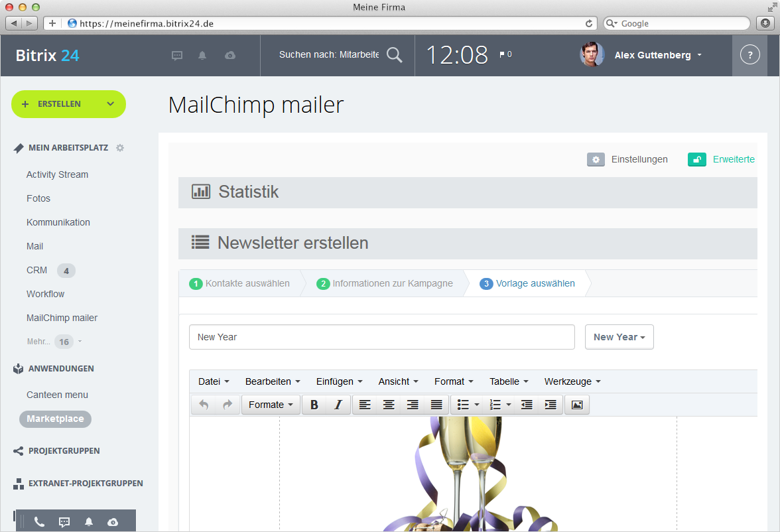This screenshot has width=780, height=532.
Task: Insert image into newsletter
Action: pyautogui.click(x=577, y=405)
